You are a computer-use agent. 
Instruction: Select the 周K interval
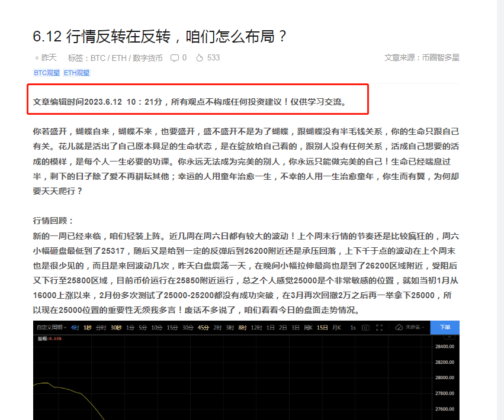click(307, 328)
